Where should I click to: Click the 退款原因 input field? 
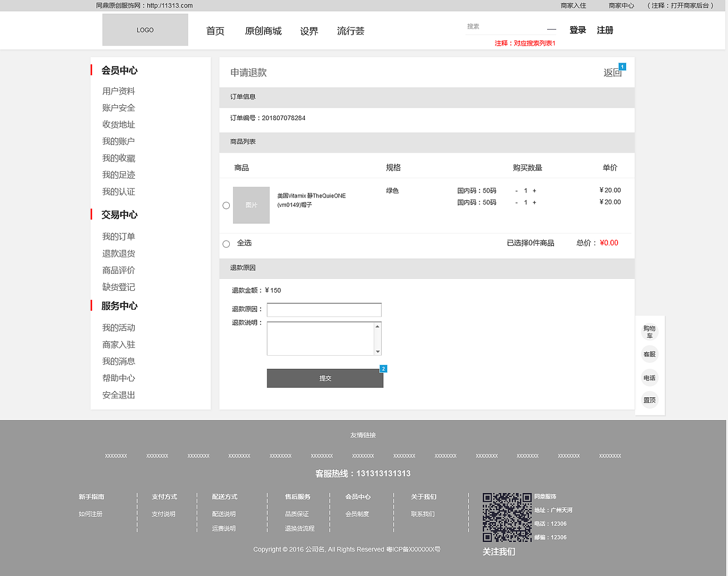pyautogui.click(x=324, y=310)
